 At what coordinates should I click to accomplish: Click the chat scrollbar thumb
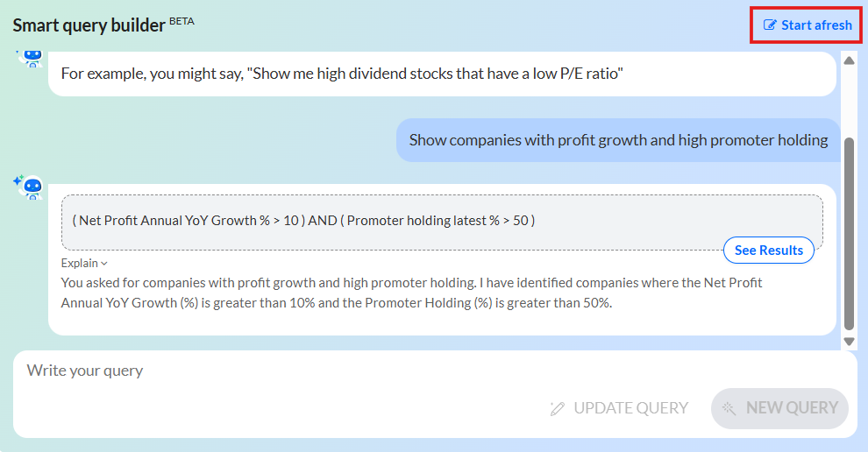(x=849, y=234)
